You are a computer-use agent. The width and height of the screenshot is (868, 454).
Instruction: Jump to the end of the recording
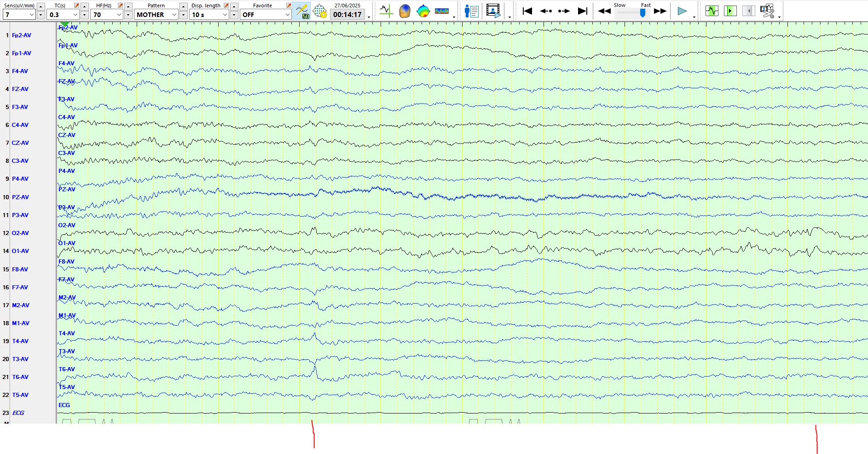click(582, 11)
